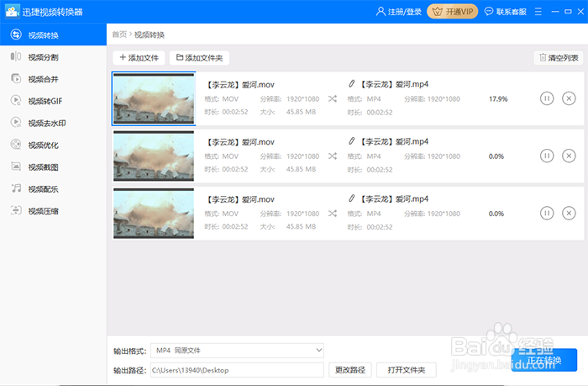
Task: Pause the first file converting at 17.9%
Action: (x=547, y=98)
